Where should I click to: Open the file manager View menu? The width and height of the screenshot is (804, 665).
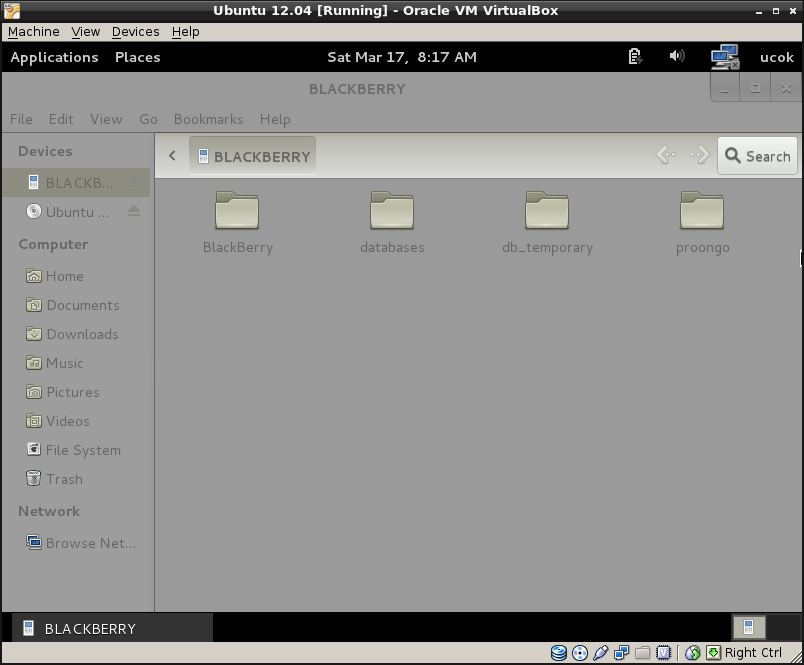[106, 119]
